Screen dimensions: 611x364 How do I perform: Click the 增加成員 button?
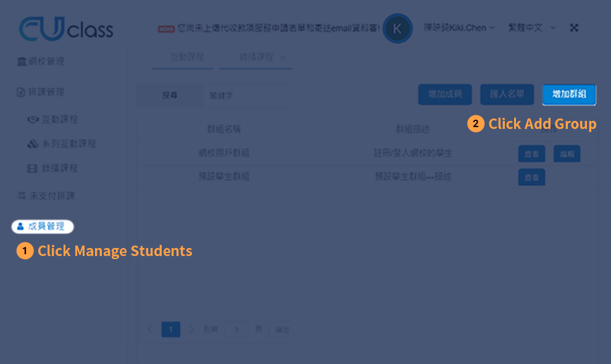(x=445, y=94)
